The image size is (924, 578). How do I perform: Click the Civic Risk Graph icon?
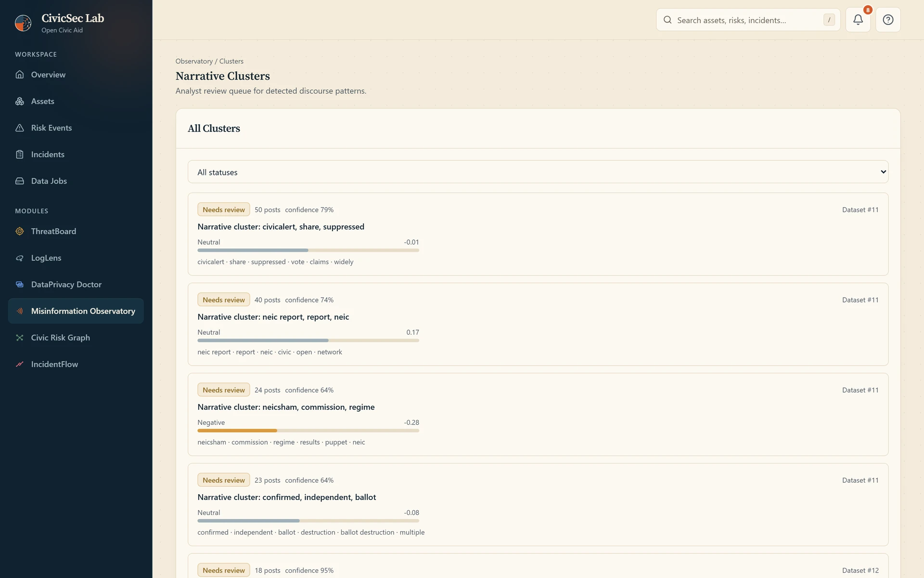point(20,337)
